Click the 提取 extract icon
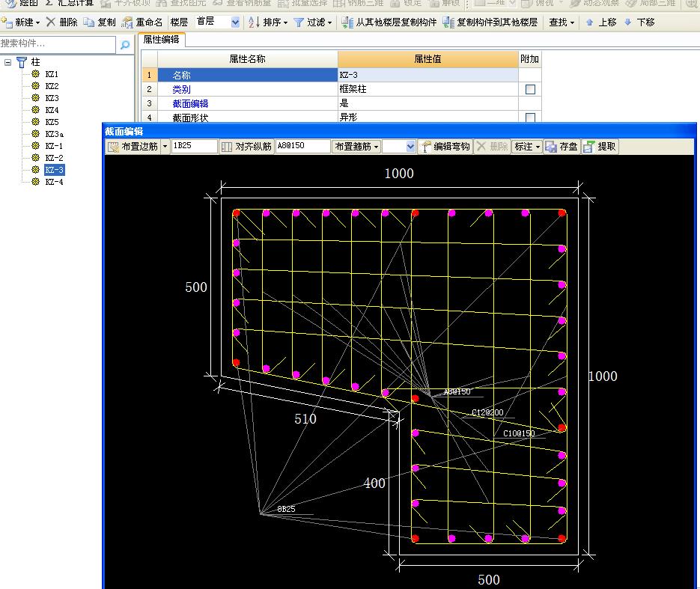Screen dimensions: 700x589 click(589, 147)
